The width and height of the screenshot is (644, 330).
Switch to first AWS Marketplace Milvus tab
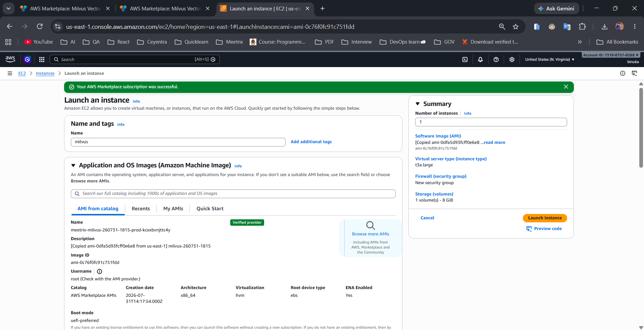coord(65,8)
